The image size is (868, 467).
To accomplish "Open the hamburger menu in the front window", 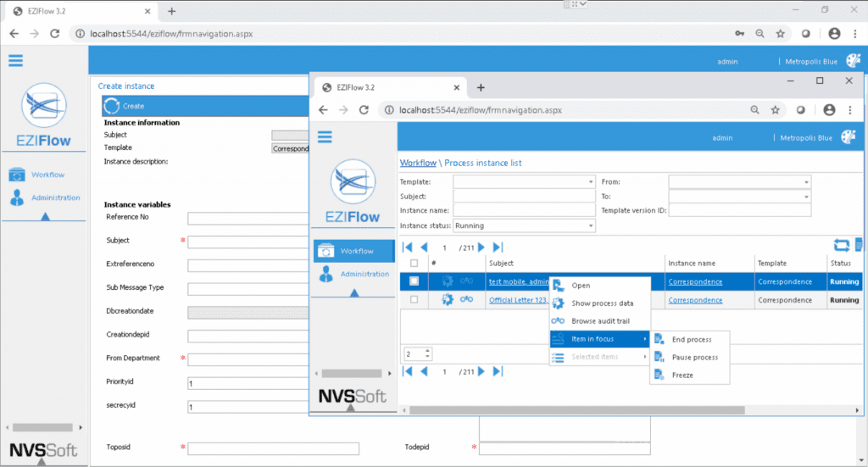I will tap(324, 137).
